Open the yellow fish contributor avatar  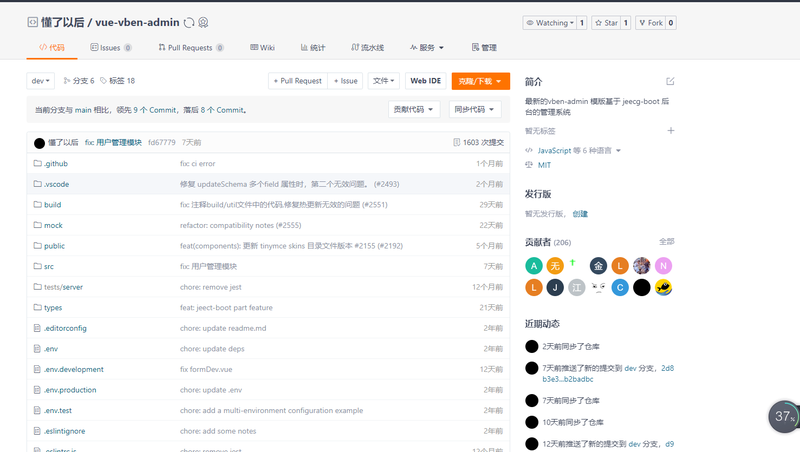tap(663, 288)
